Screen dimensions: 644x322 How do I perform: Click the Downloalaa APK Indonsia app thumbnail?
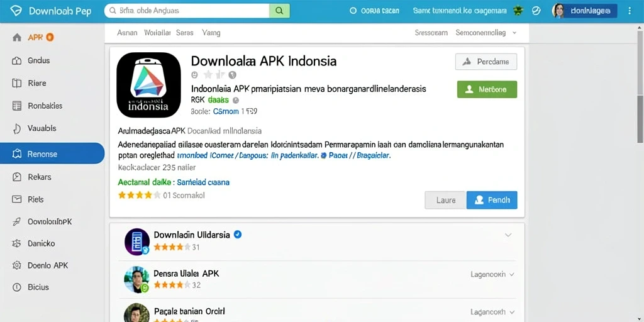[x=148, y=85]
